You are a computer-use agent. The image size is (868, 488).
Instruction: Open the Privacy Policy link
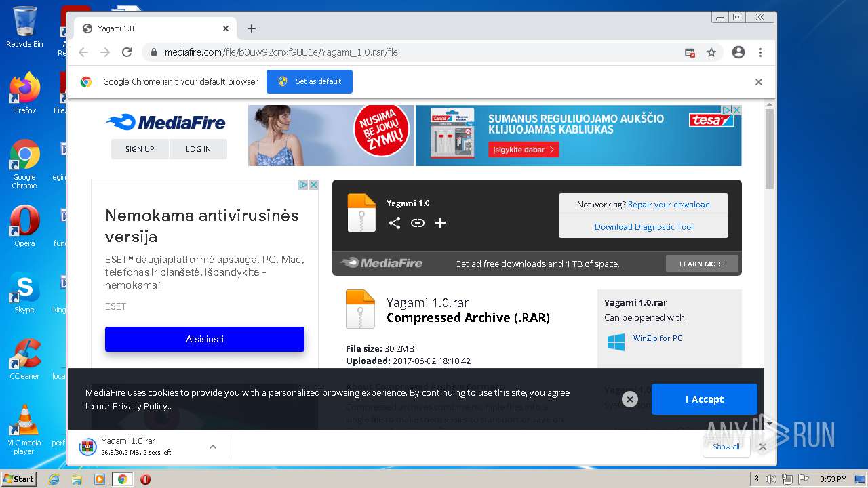(140, 406)
